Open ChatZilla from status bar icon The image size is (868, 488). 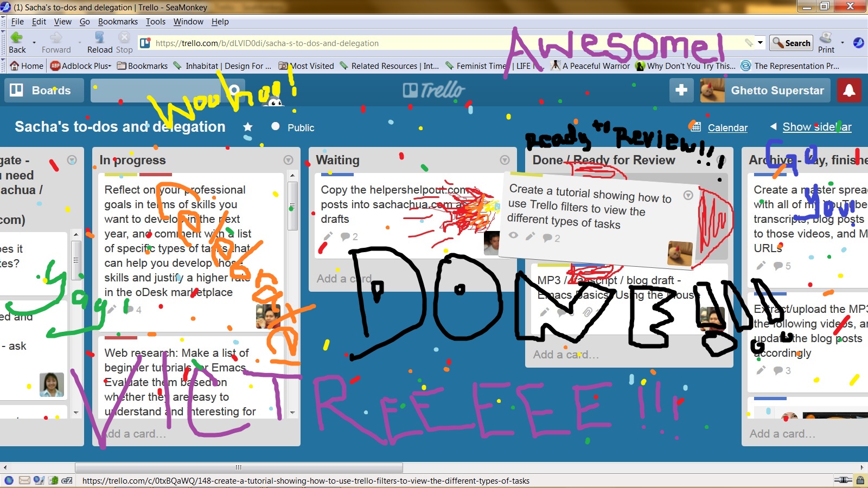(67, 480)
